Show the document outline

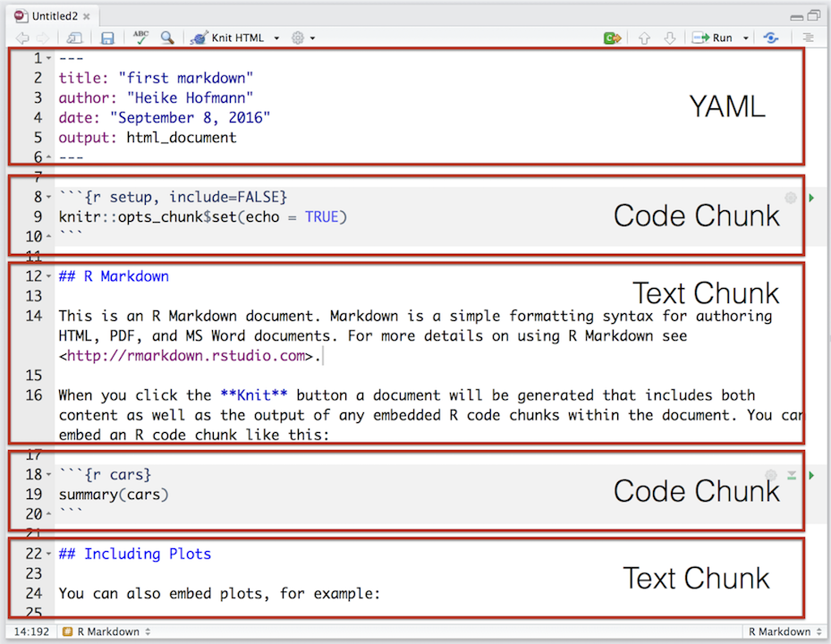click(808, 38)
